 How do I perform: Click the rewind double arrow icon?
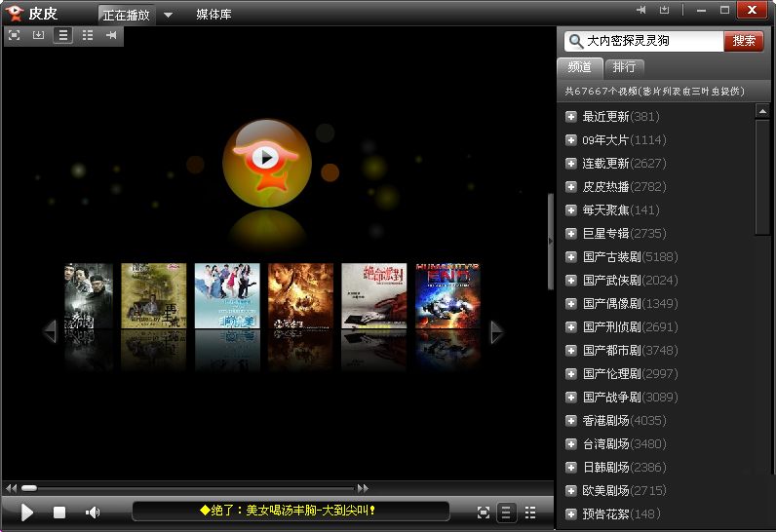click(12, 488)
